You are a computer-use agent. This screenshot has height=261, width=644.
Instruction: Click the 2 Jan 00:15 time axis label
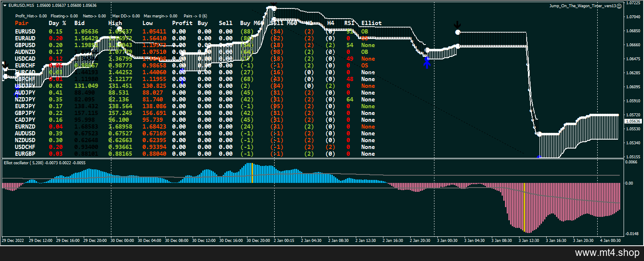click(284, 240)
